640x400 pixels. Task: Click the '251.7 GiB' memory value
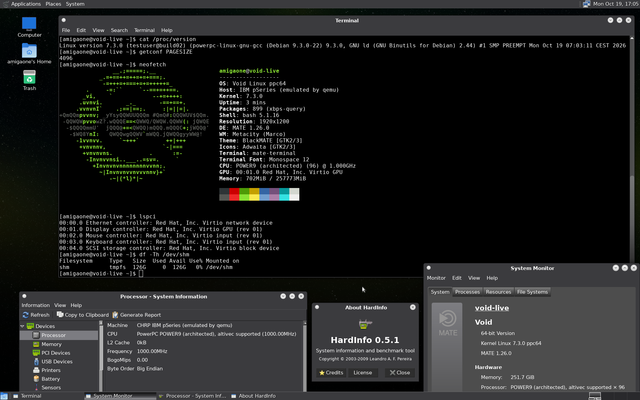pos(522,377)
